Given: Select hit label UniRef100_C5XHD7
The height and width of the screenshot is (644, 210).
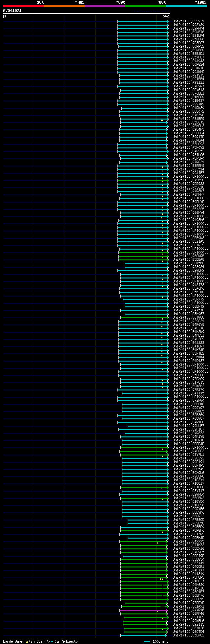Looking at the screenshot, I should click(188, 57).
